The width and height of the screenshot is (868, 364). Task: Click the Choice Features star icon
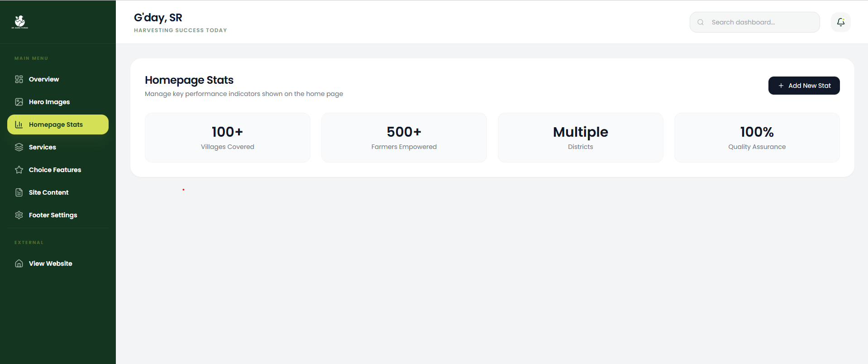coord(19,170)
